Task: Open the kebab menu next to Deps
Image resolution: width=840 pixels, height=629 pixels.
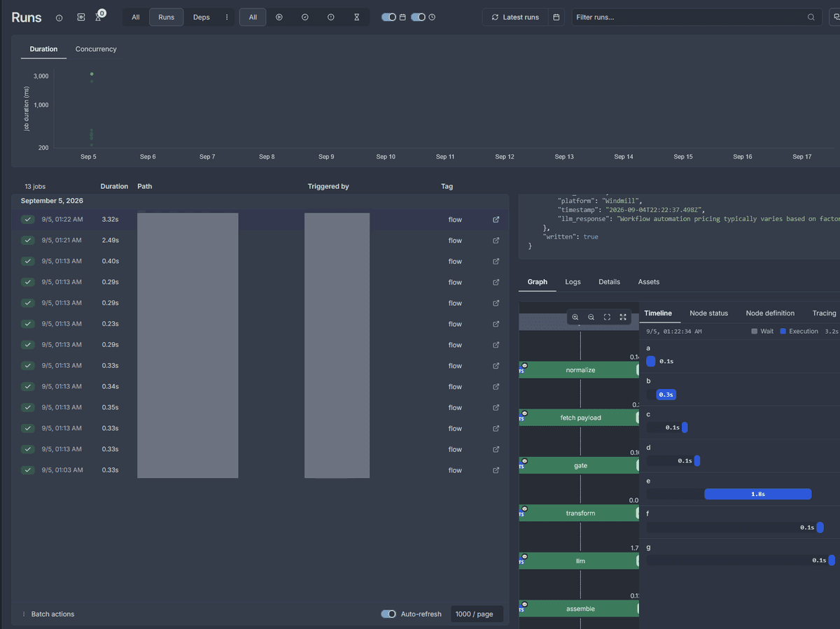Action: click(x=227, y=17)
